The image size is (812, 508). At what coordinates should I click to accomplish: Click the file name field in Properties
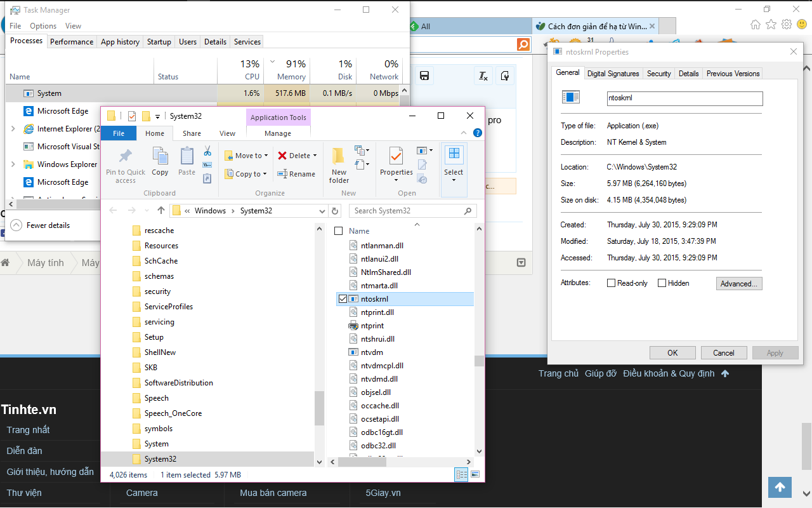(x=684, y=98)
